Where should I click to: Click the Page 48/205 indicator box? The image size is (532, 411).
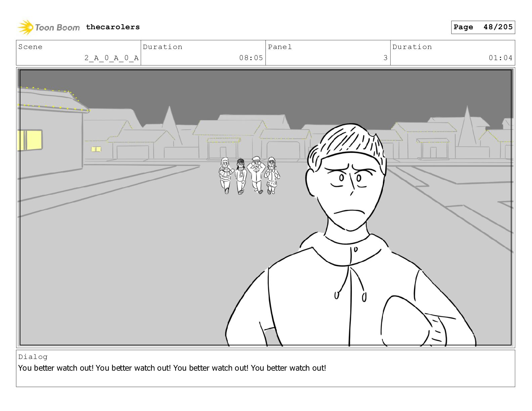[x=483, y=27]
